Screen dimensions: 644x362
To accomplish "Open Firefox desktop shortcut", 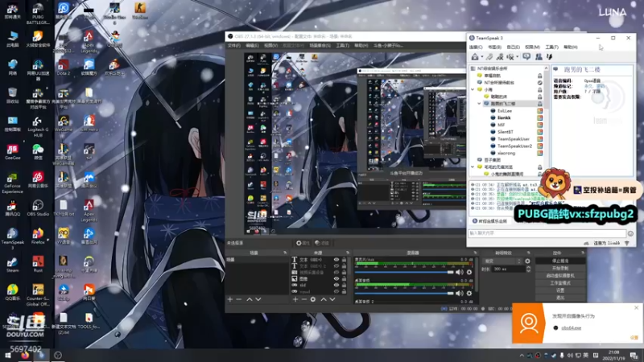I will coord(38,237).
